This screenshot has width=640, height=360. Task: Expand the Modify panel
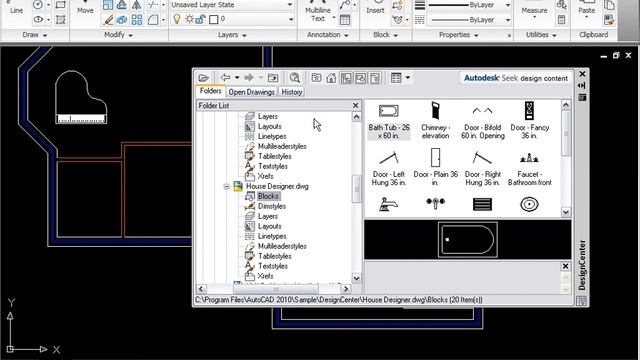[x=118, y=35]
